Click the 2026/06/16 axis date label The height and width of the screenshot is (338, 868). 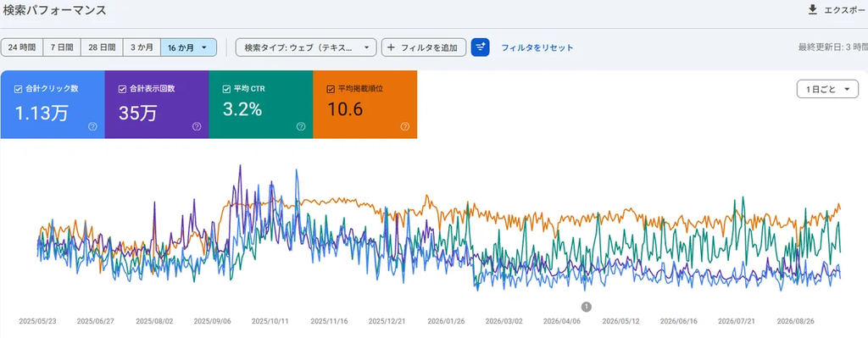click(x=679, y=321)
